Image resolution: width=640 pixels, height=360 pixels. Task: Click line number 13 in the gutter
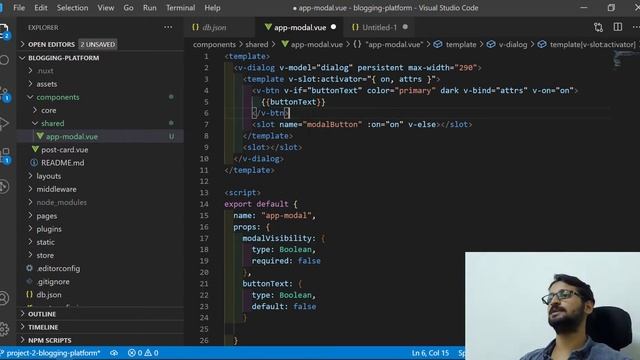point(204,192)
